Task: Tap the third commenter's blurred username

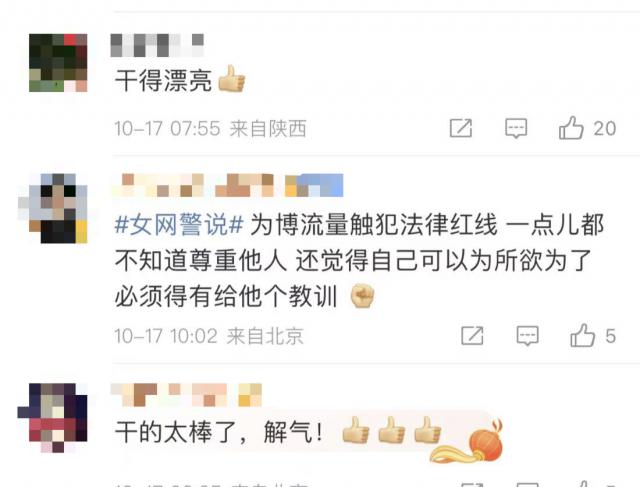Action: (x=186, y=395)
